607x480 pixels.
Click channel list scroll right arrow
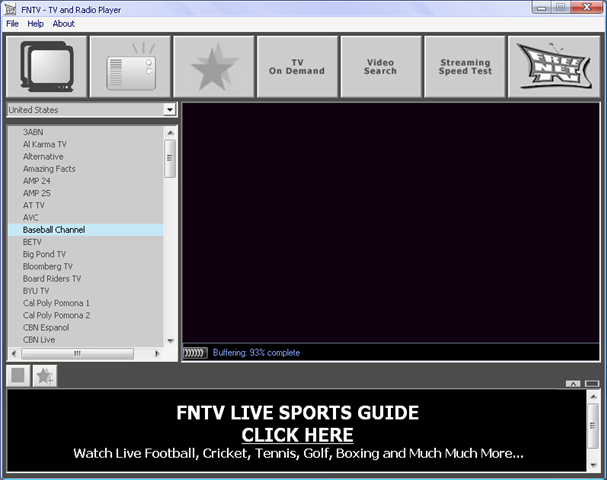pyautogui.click(x=157, y=353)
